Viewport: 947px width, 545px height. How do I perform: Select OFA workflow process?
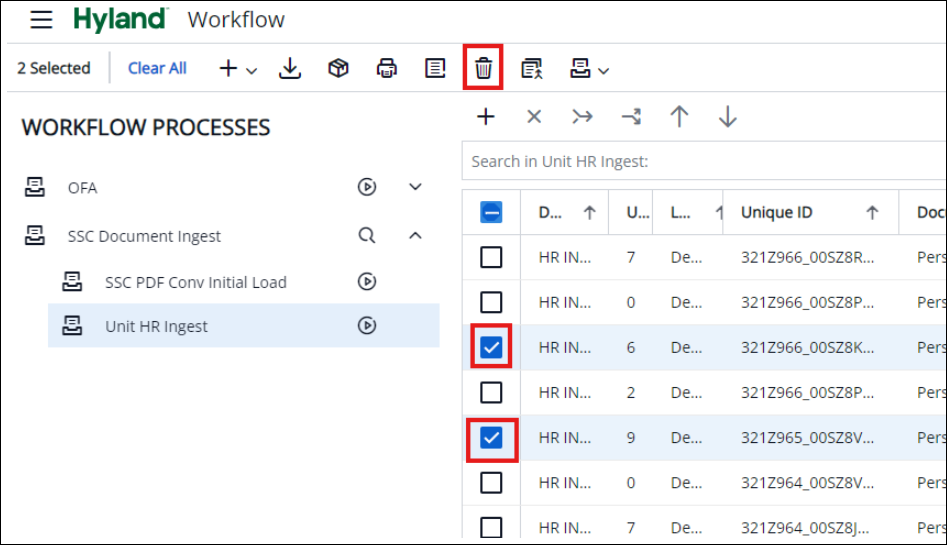tap(82, 188)
